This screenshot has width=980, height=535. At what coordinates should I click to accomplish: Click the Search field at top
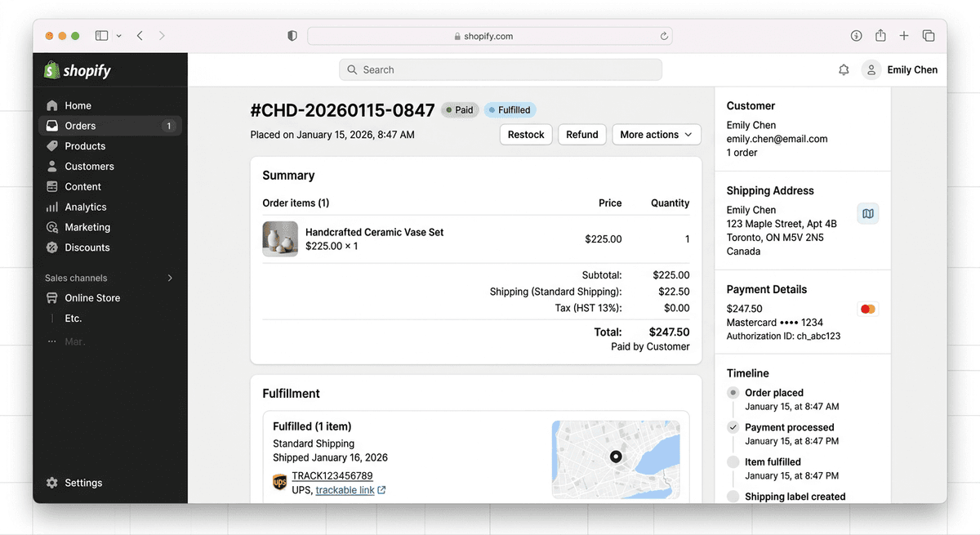click(500, 69)
